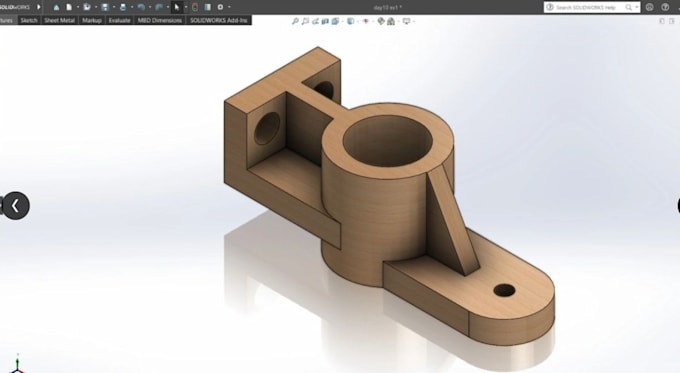Open the Save dropdown arrow
The image size is (680, 373).
pyautogui.click(x=114, y=7)
